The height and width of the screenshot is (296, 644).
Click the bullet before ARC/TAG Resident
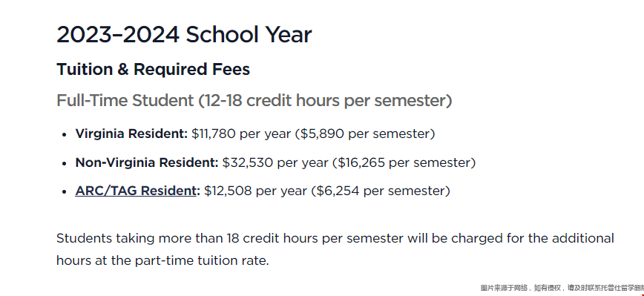pos(64,191)
